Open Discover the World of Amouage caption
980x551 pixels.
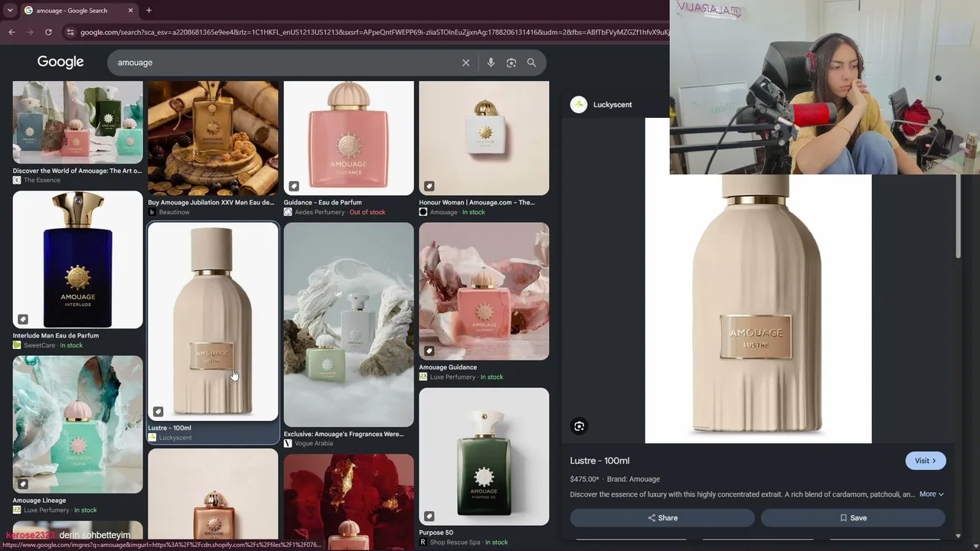click(77, 171)
